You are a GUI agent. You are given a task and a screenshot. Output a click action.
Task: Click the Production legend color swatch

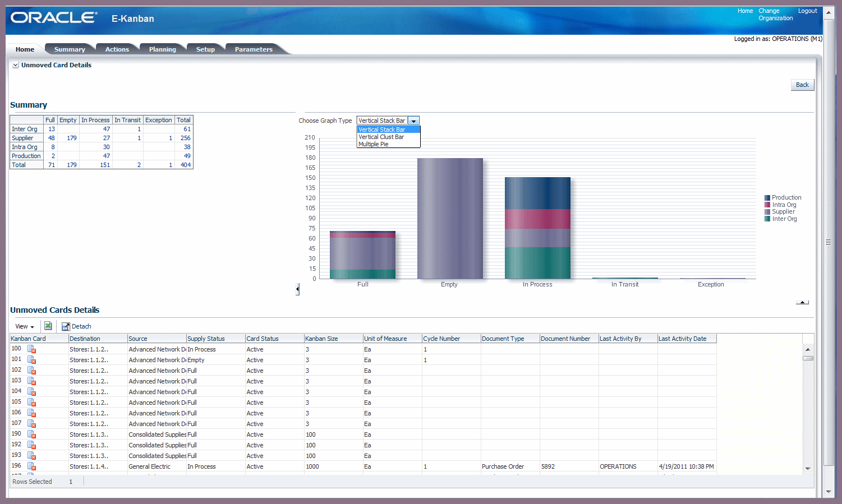coord(767,198)
